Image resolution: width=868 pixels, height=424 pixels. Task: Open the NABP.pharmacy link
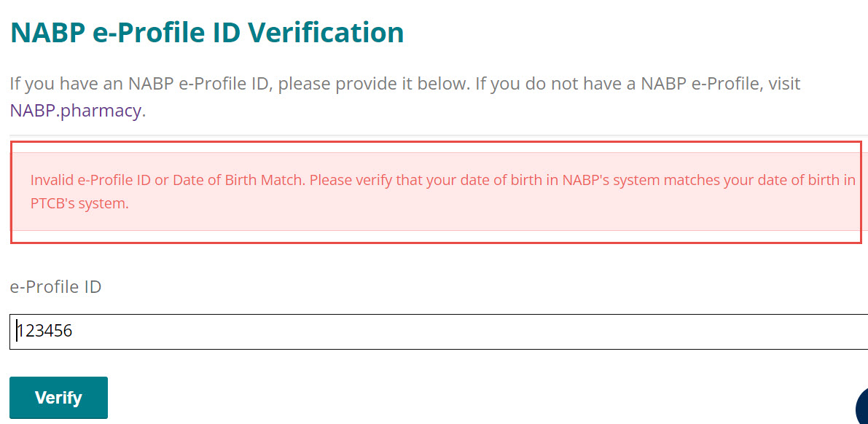pyautogui.click(x=76, y=111)
